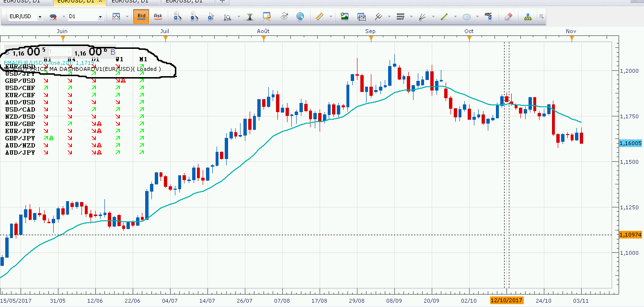Click the green hierarchy tree icon
The width and height of the screenshot is (644, 307).
528,17
